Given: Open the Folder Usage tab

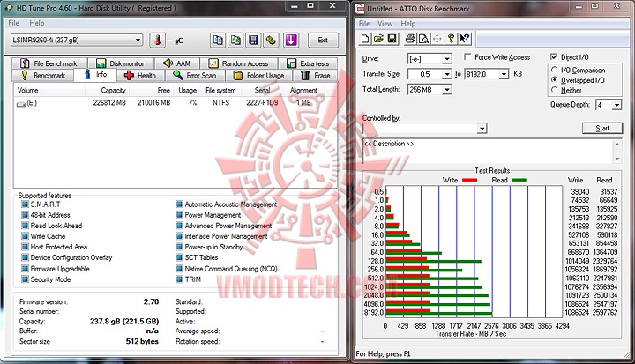Looking at the screenshot, I should [x=259, y=75].
